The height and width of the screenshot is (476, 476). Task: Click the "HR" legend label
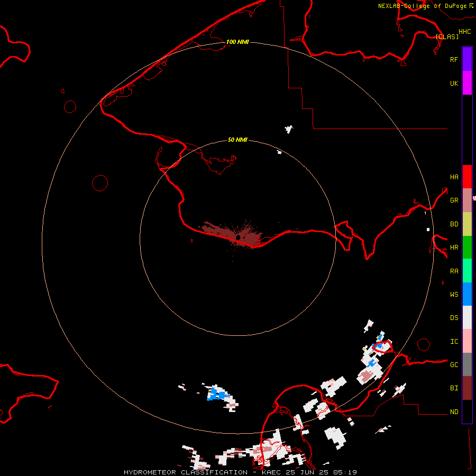pyautogui.click(x=454, y=248)
